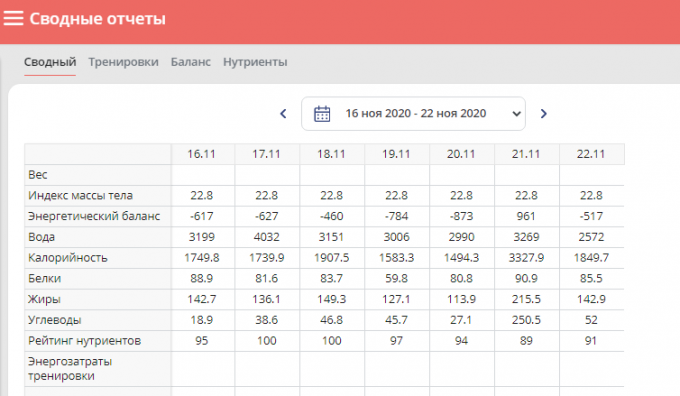Viewport: 680px width, 396px height.
Task: Click the Калорийность row label
Action: [x=67, y=258]
